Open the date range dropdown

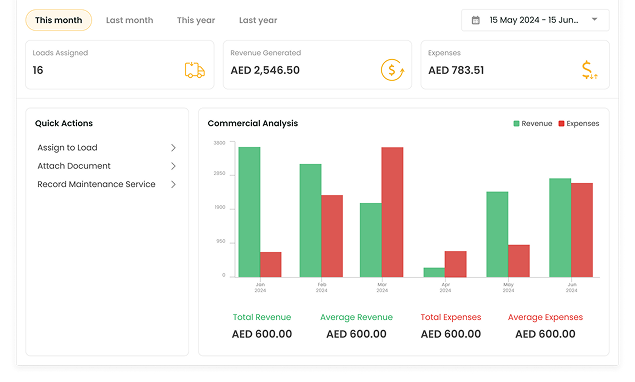pos(535,20)
